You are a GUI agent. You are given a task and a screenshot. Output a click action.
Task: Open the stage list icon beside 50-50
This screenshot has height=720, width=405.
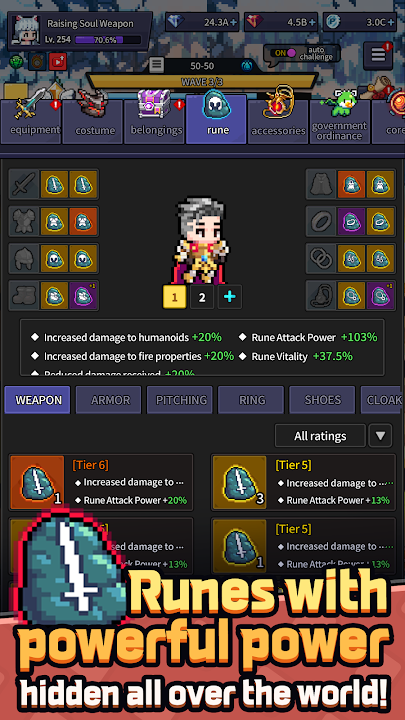click(x=156, y=65)
